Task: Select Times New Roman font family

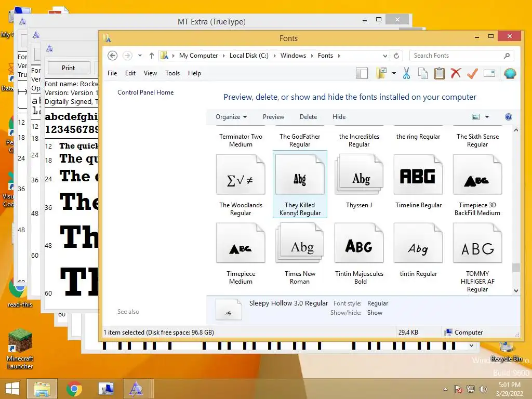Action: point(300,254)
